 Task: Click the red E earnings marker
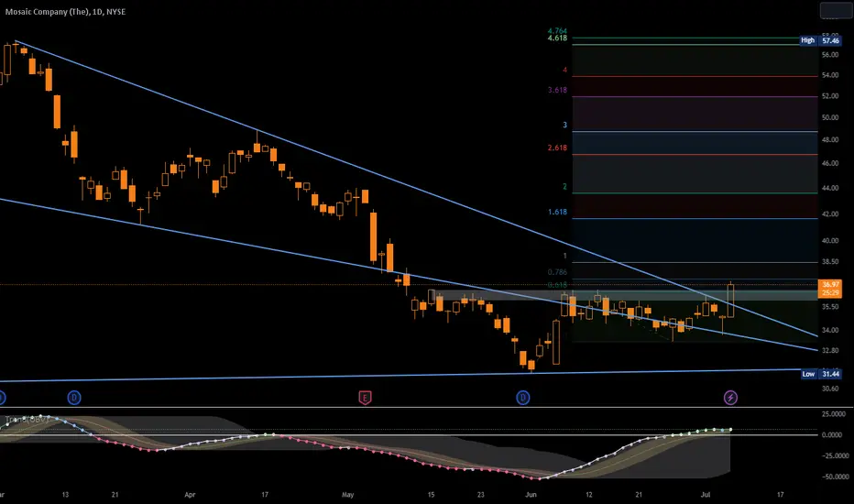pyautogui.click(x=365, y=398)
